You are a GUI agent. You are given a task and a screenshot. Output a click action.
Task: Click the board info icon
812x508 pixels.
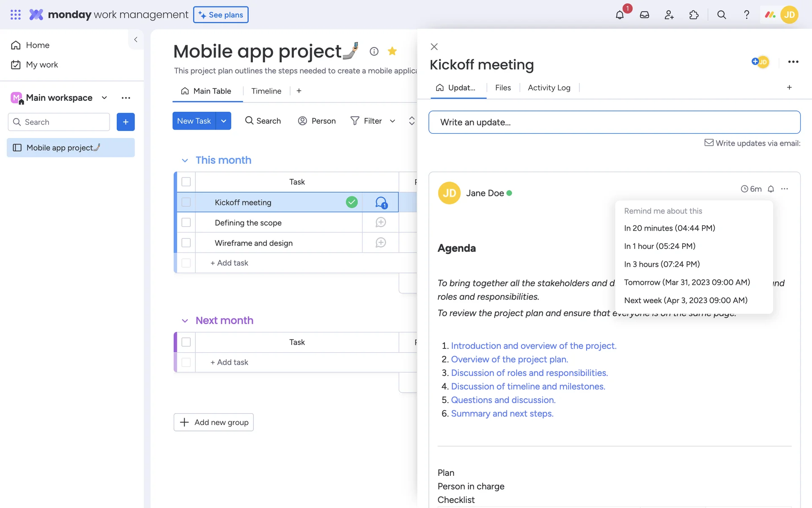[374, 51]
